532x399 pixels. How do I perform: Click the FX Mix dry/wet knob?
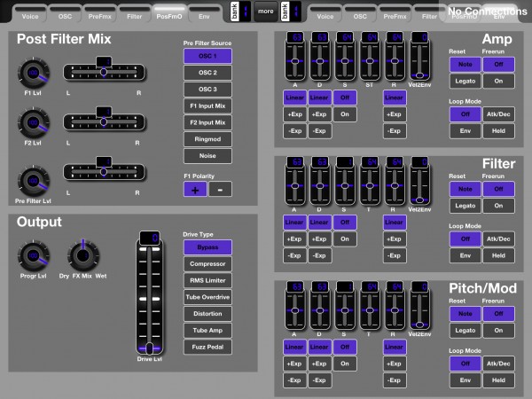point(82,256)
